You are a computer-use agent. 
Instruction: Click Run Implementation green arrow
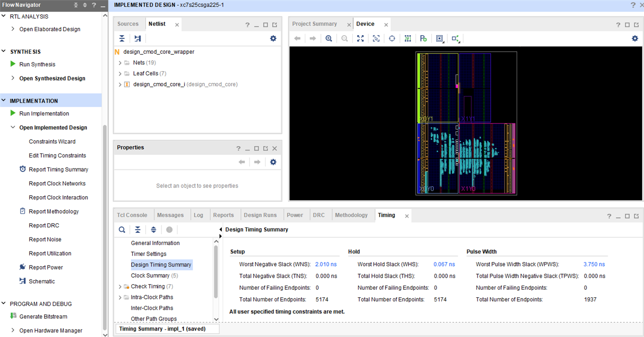(x=14, y=114)
